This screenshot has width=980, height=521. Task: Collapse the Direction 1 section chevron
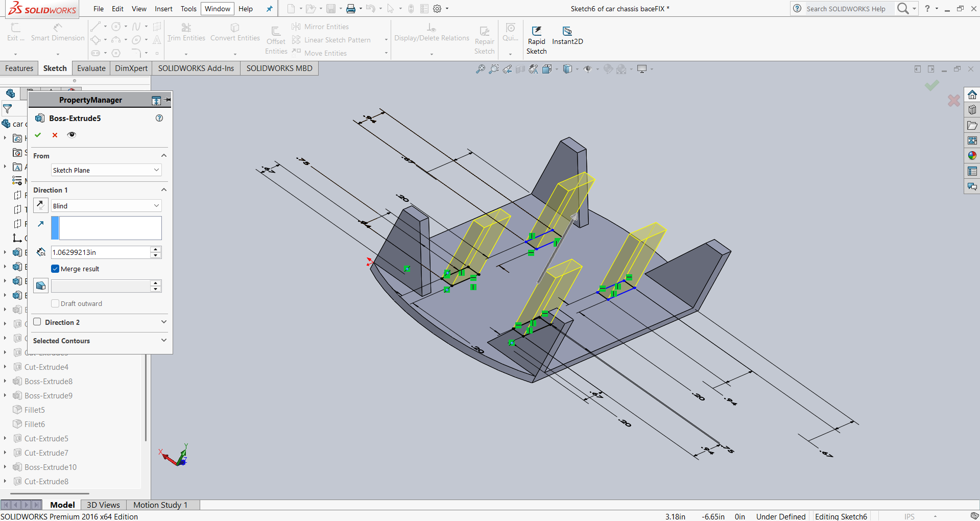coord(164,190)
